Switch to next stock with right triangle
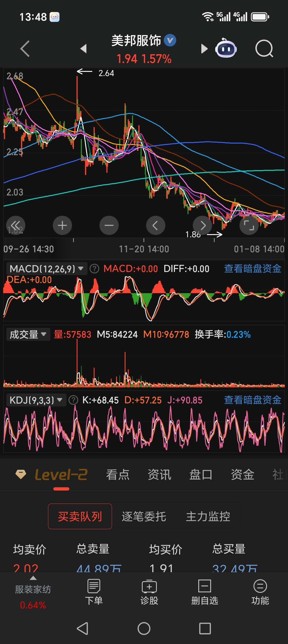Screen dimensions: 288x644 click(x=204, y=49)
